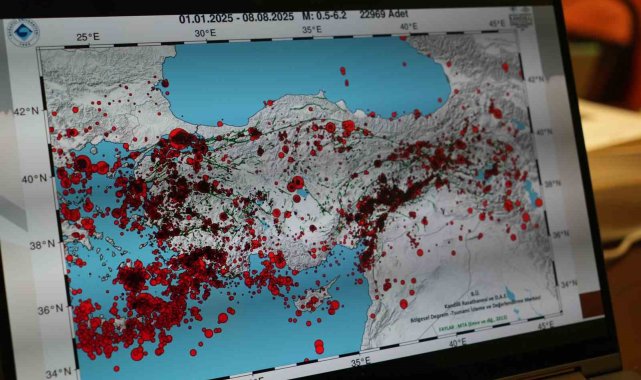Viewport: 641px width, 380px height.
Task: Click the paired red markers in the Black Sea
Action: (x=344, y=76)
